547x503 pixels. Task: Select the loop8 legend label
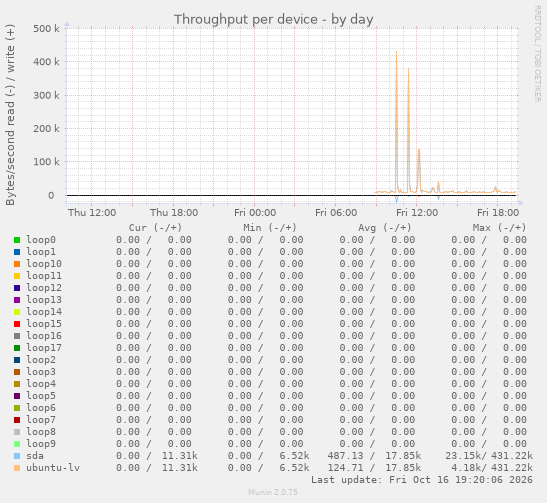(41, 432)
